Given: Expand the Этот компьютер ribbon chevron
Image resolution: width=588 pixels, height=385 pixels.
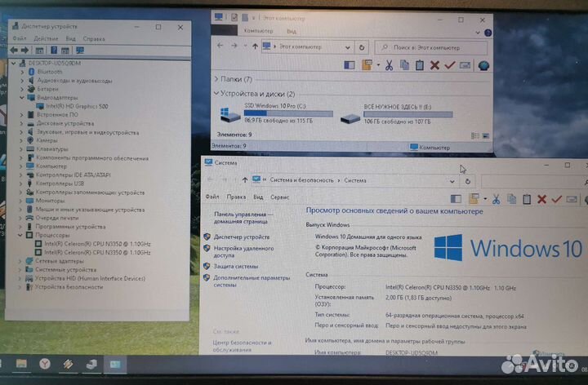Looking at the screenshot, I should point(478,33).
